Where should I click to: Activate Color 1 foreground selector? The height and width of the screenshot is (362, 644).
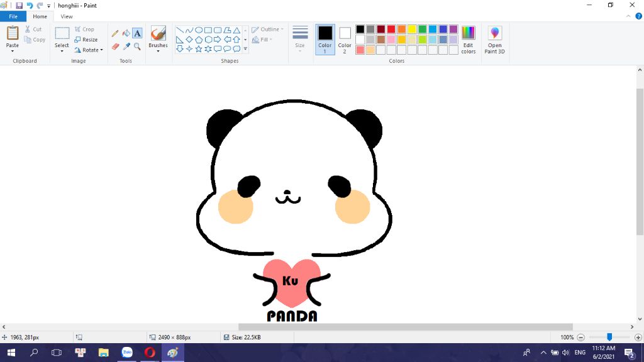pyautogui.click(x=325, y=40)
